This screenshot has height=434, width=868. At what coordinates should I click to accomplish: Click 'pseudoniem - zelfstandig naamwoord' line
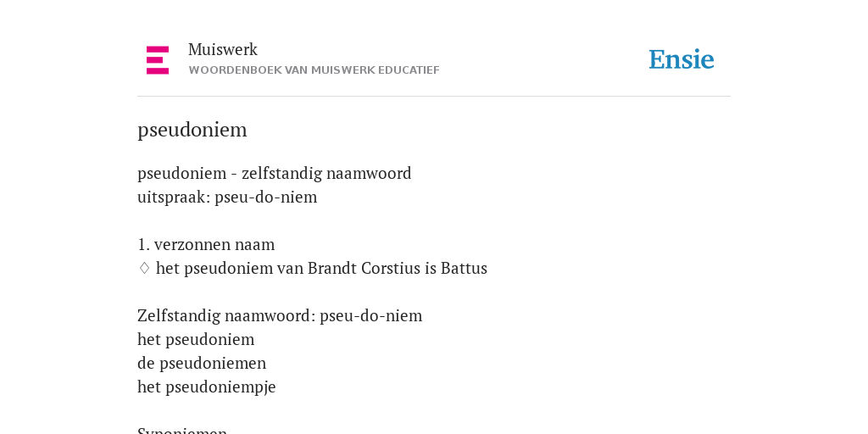275,173
